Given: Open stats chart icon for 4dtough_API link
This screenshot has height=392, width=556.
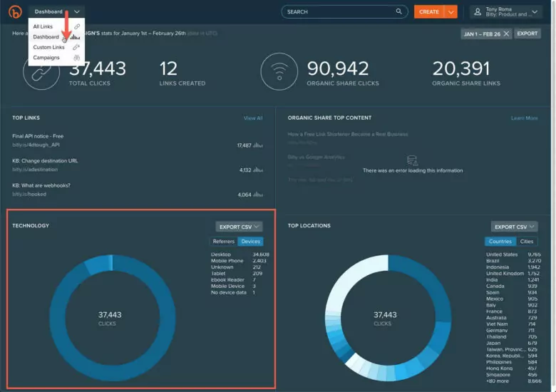Looking at the screenshot, I should (258, 145).
